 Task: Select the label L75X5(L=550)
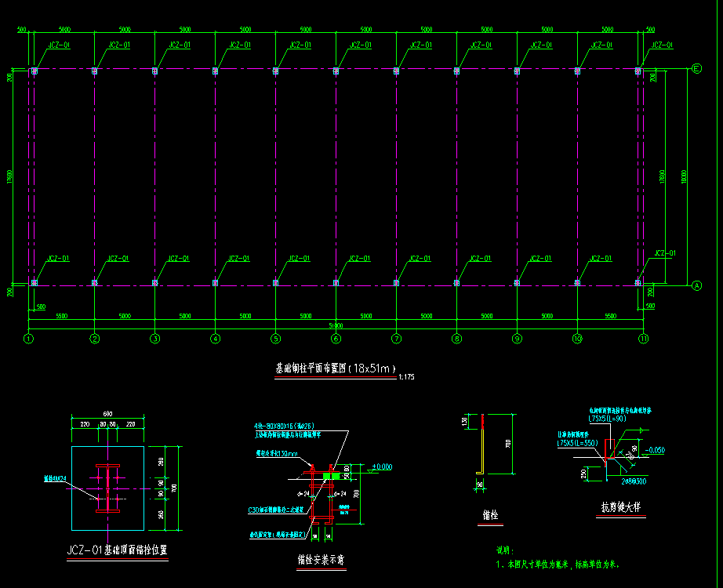click(x=578, y=443)
